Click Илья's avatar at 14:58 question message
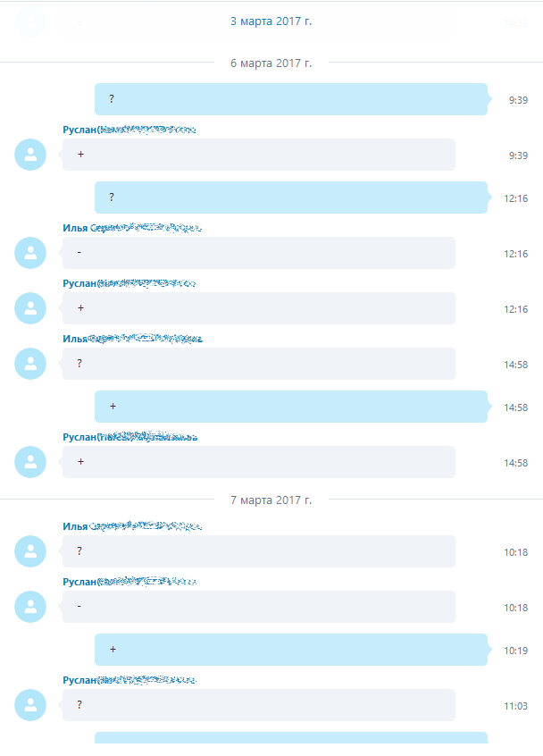The height and width of the screenshot is (756, 543). 30,364
